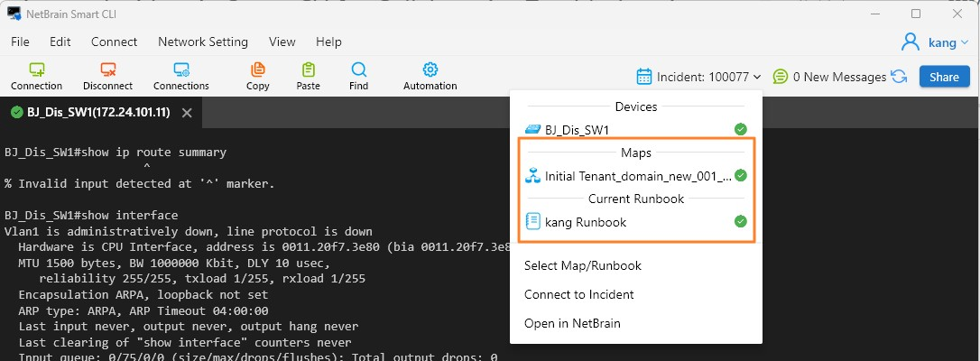Click the New Messages chat icon
Image resolution: width=980 pixels, height=361 pixels.
point(780,77)
